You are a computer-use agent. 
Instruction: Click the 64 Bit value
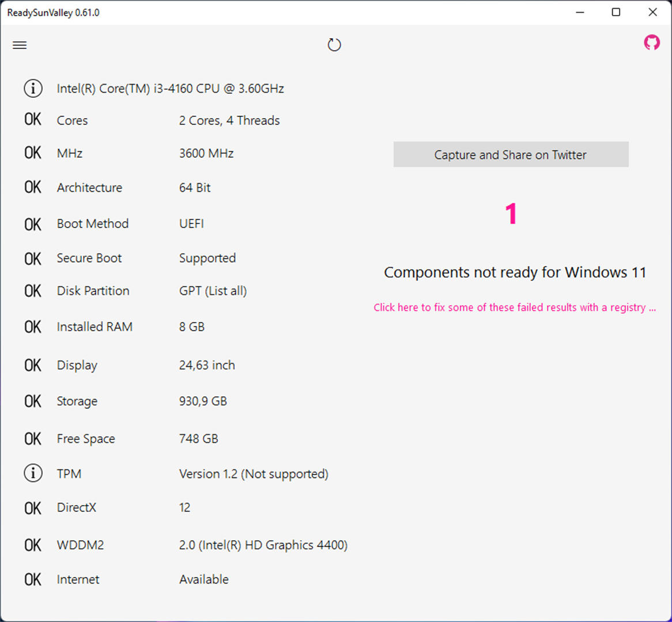[x=195, y=188]
